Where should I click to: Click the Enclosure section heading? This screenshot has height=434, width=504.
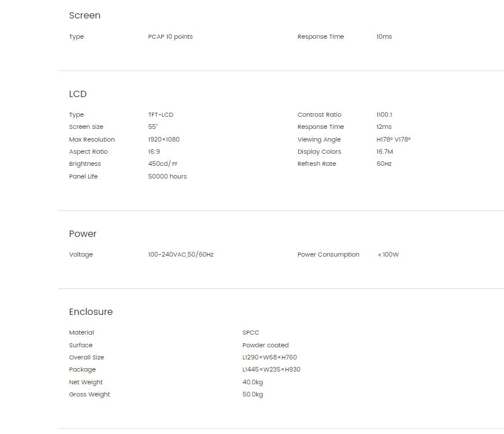[91, 312]
